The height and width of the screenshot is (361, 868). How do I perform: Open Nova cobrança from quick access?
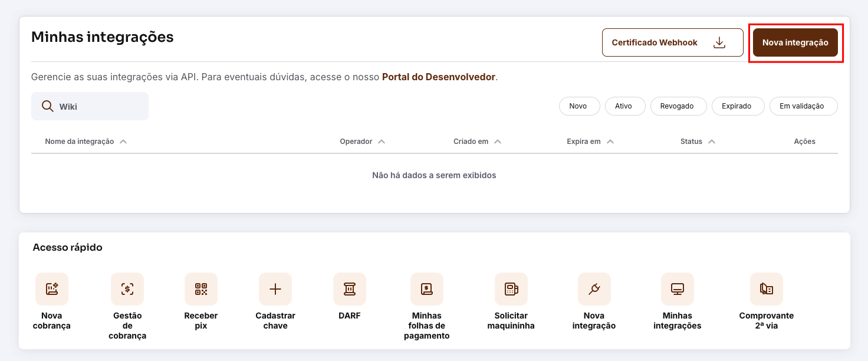[x=51, y=289]
